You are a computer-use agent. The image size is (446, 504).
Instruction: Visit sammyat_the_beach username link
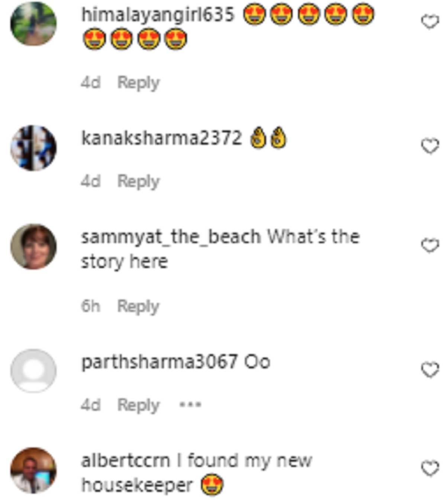tap(171, 237)
